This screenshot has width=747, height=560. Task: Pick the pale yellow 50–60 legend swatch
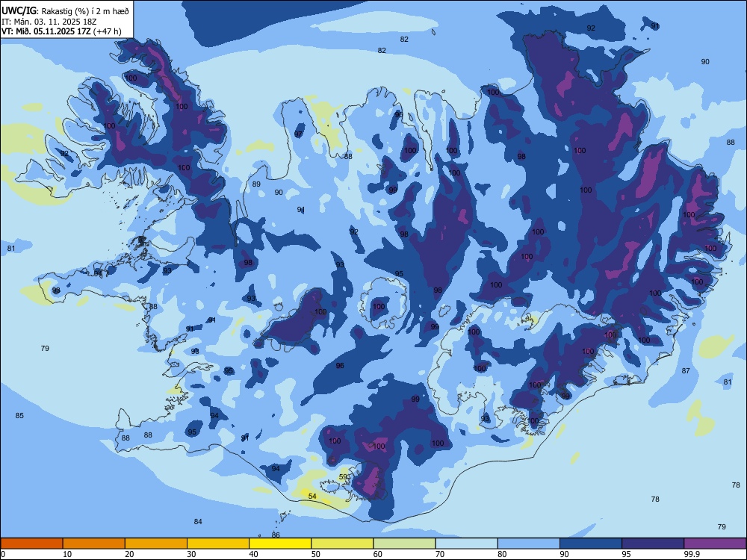pos(342,544)
